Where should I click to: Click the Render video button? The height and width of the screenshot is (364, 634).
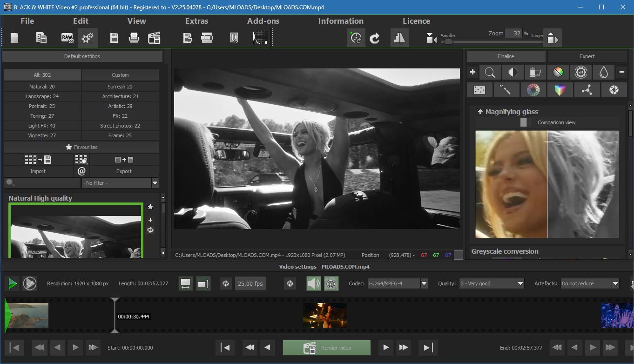pyautogui.click(x=327, y=348)
